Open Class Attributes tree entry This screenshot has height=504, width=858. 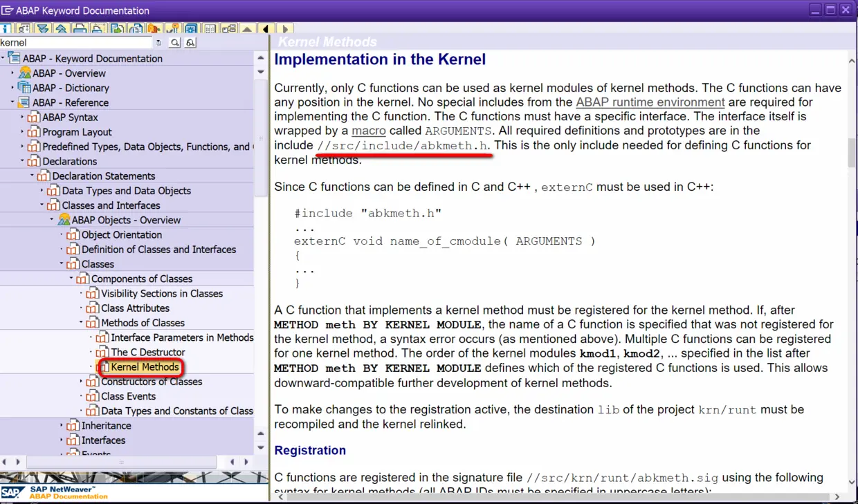pos(135,308)
